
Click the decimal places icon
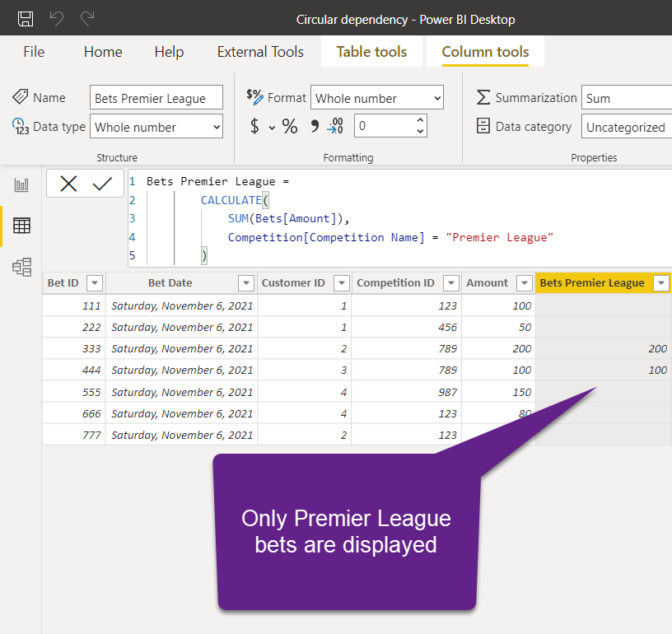point(335,126)
